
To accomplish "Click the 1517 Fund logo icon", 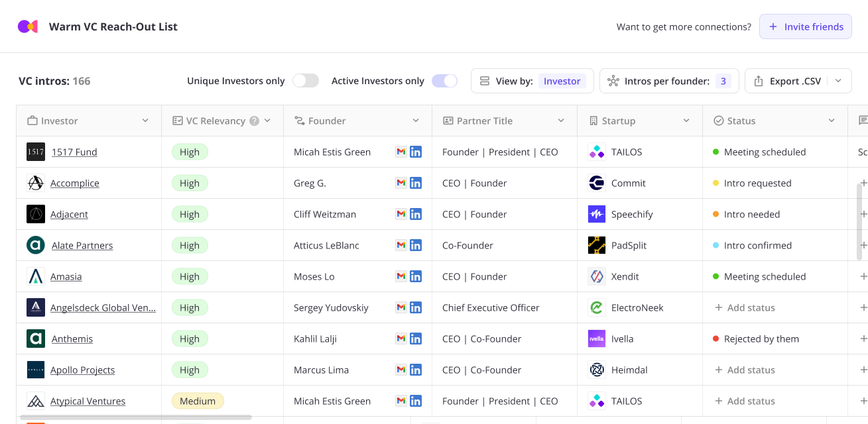I will (x=36, y=152).
